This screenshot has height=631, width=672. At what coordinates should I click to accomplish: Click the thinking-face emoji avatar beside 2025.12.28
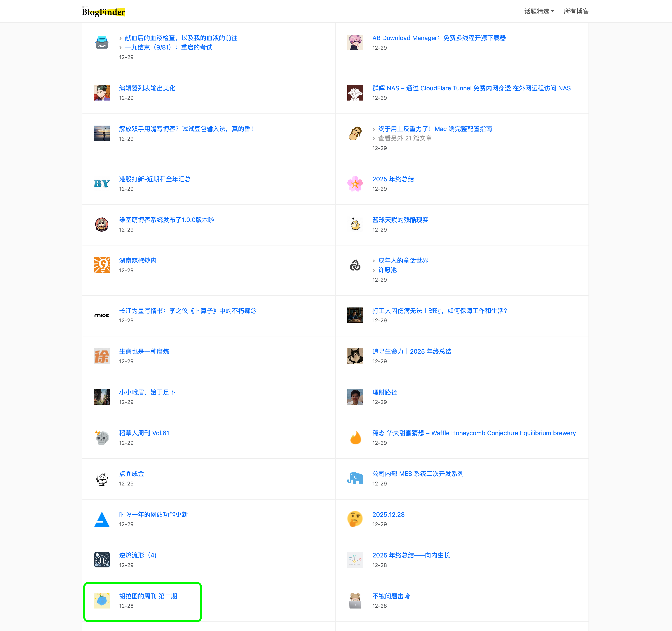[x=355, y=519]
